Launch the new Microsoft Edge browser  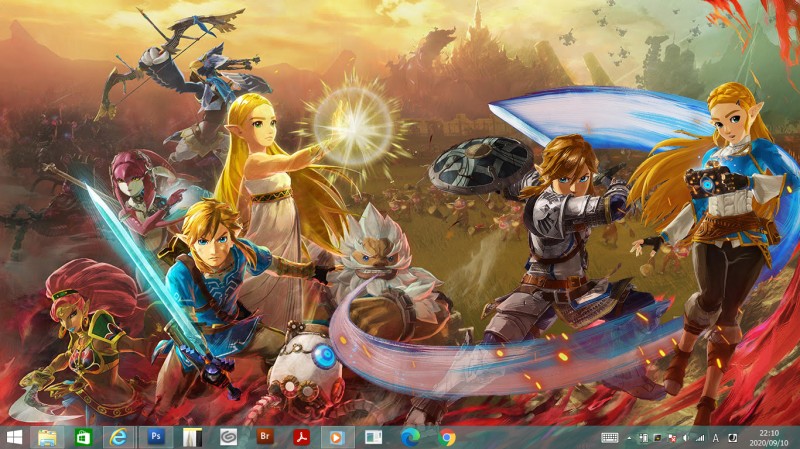(x=410, y=437)
